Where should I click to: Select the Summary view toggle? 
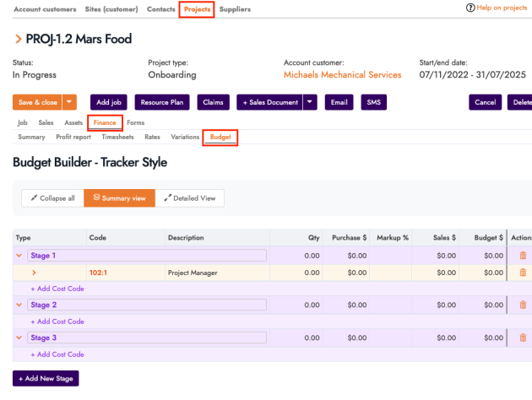[119, 198]
